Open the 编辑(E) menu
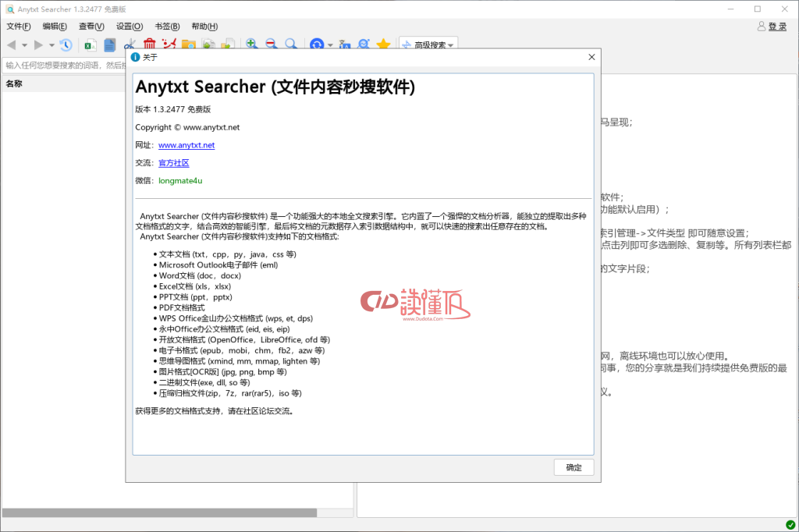The height and width of the screenshot is (532, 799). tap(55, 27)
